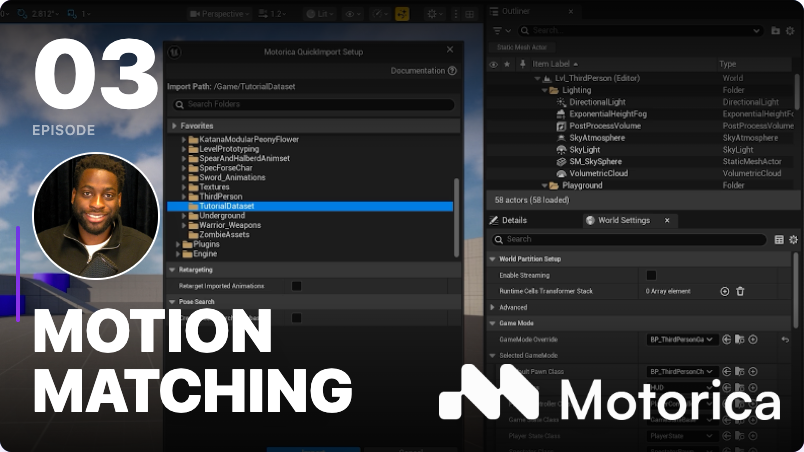Select the SM_SkySphere actor
This screenshot has height=452, width=804.
(x=595, y=161)
